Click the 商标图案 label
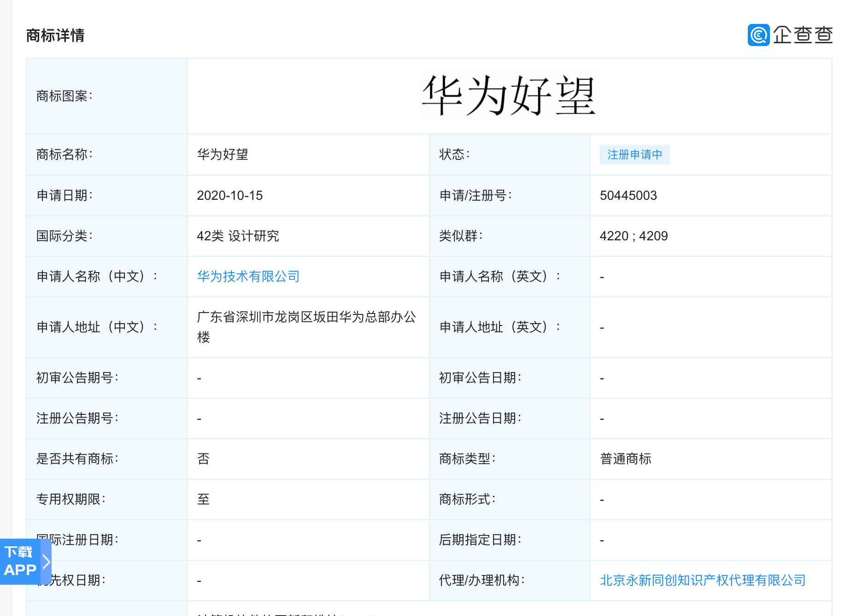The image size is (845, 616). (x=65, y=96)
